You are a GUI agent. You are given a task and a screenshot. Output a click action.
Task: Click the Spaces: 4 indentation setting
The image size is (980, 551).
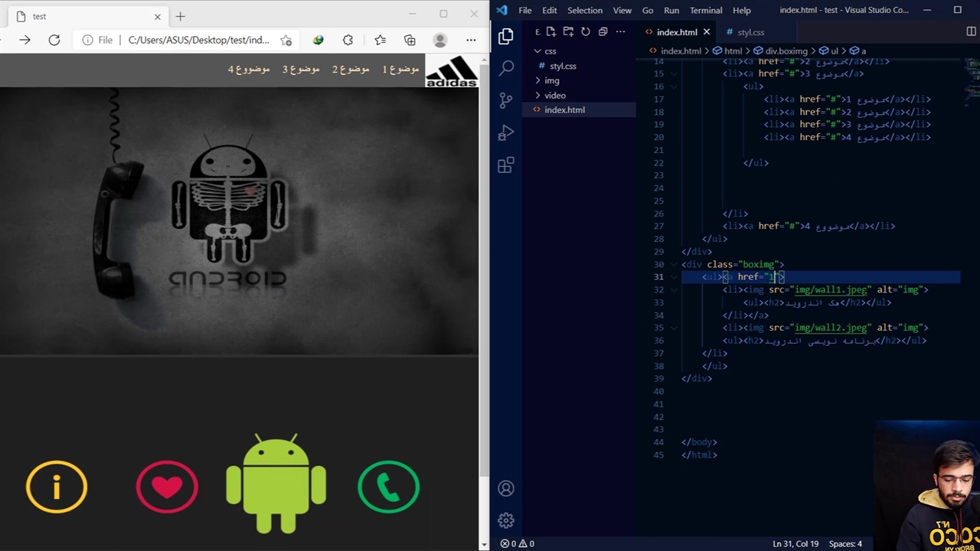point(845,543)
